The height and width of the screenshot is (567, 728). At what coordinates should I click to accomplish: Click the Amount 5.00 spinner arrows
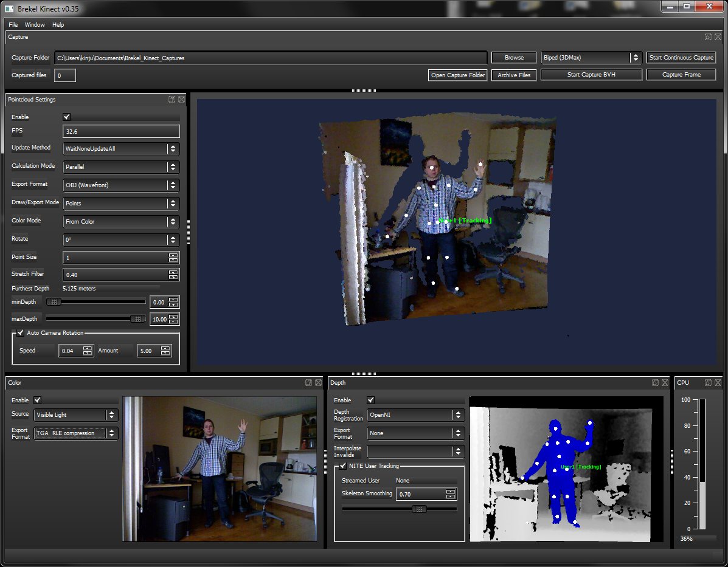[165, 351]
